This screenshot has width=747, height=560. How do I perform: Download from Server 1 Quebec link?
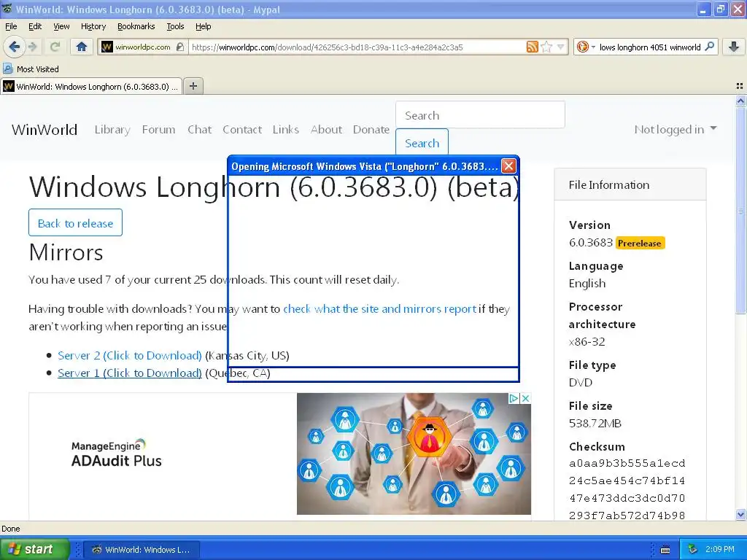[x=130, y=373]
